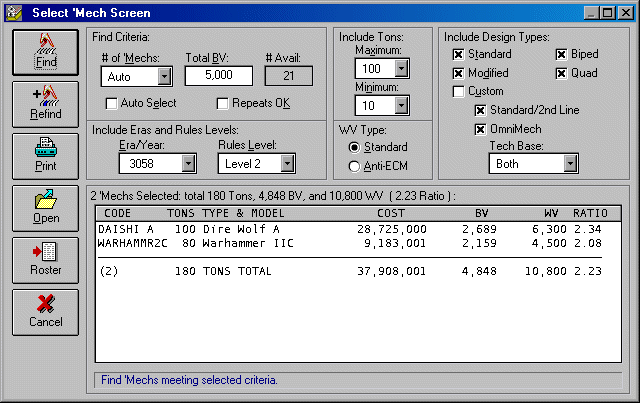Image resolution: width=640 pixels, height=403 pixels.
Task: Open the Minimum tons dropdown
Action: [401, 106]
